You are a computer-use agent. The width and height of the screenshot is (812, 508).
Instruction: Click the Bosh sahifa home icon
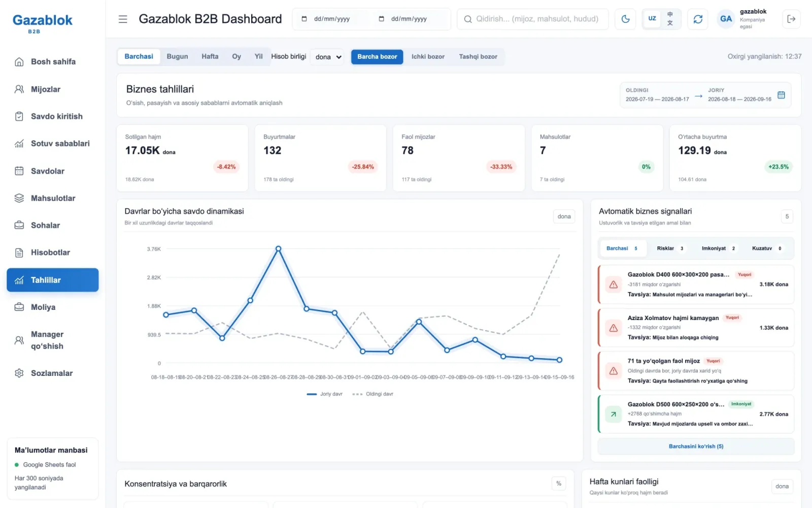coord(19,62)
